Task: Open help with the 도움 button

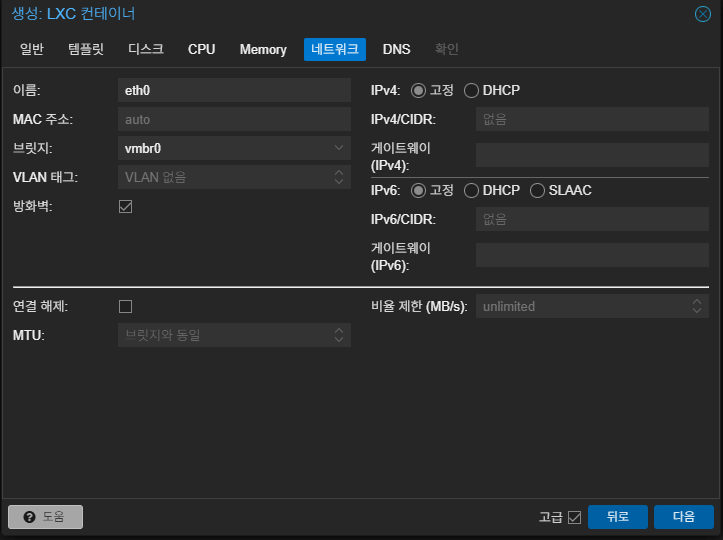Action: click(46, 517)
